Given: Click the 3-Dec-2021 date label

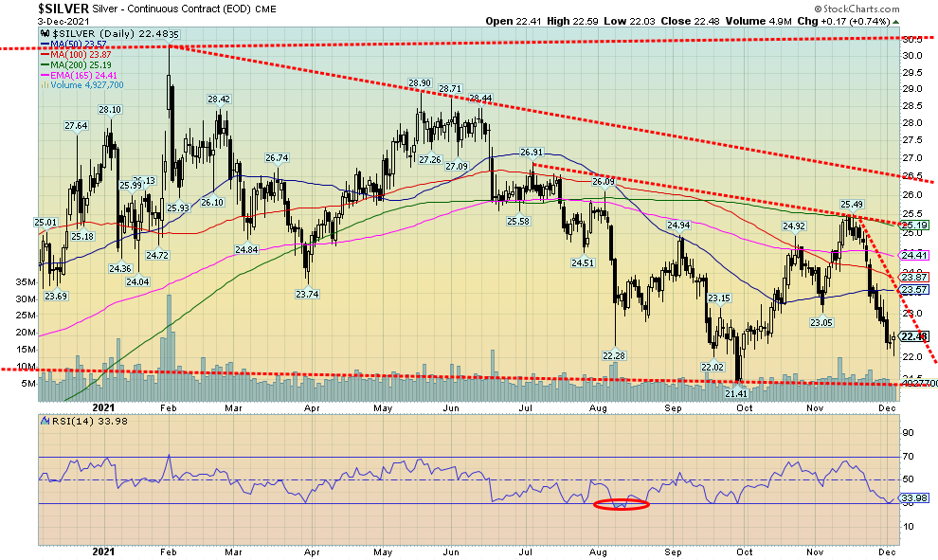Looking at the screenshot, I should pyautogui.click(x=24, y=21).
